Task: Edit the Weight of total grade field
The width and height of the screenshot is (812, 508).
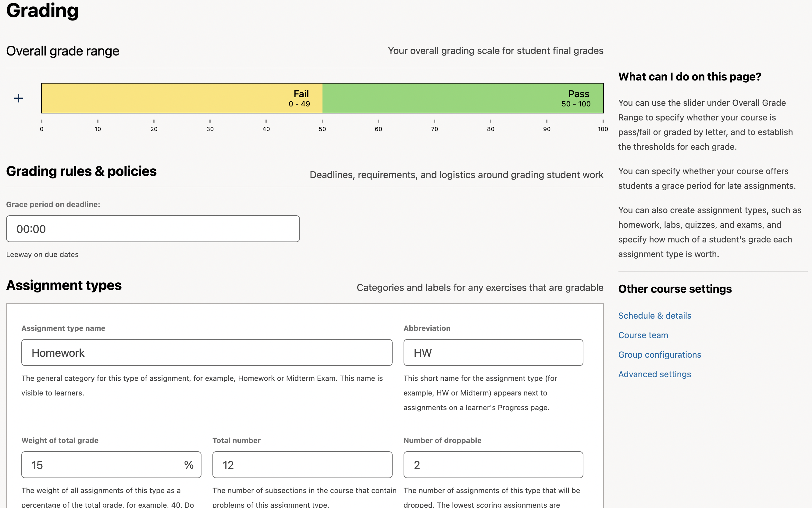Action: (x=101, y=465)
